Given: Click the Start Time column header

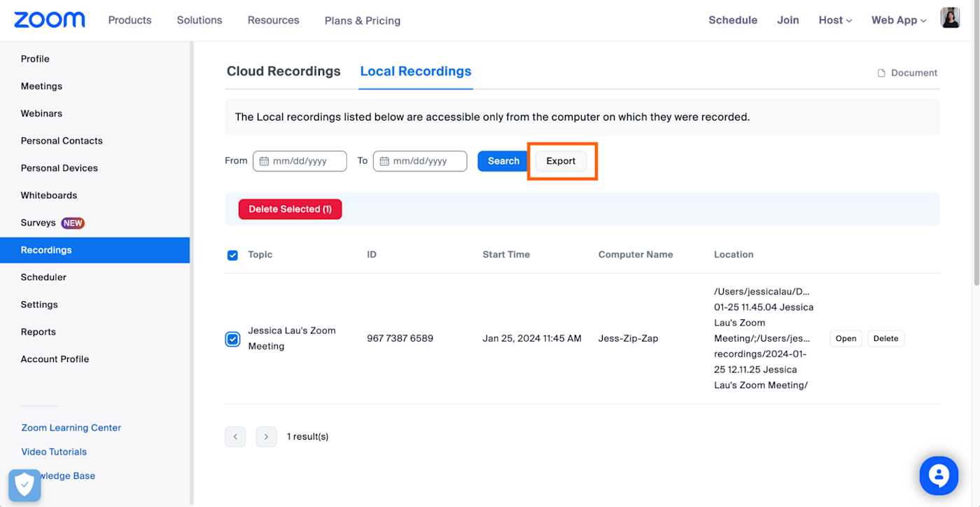Looking at the screenshot, I should (x=506, y=255).
